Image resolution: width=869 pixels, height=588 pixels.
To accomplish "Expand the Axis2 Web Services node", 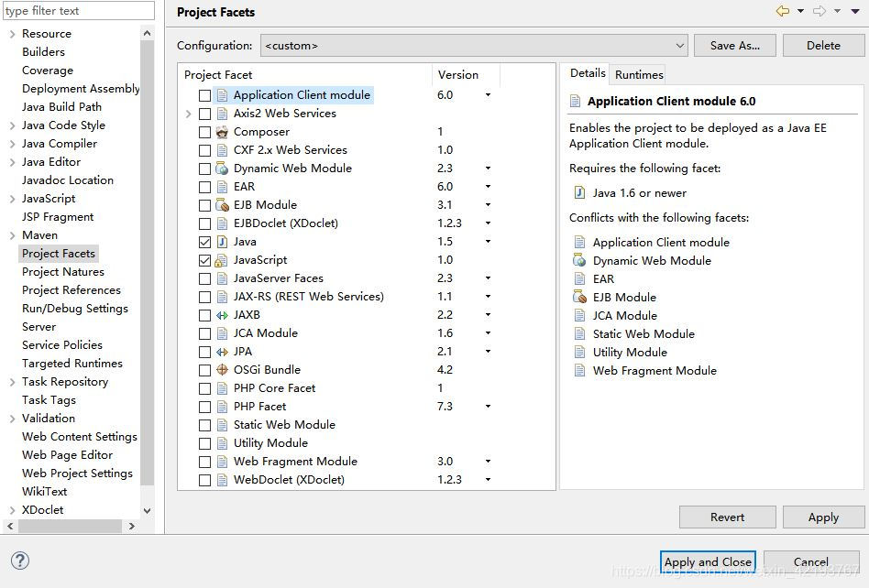I will [x=189, y=114].
